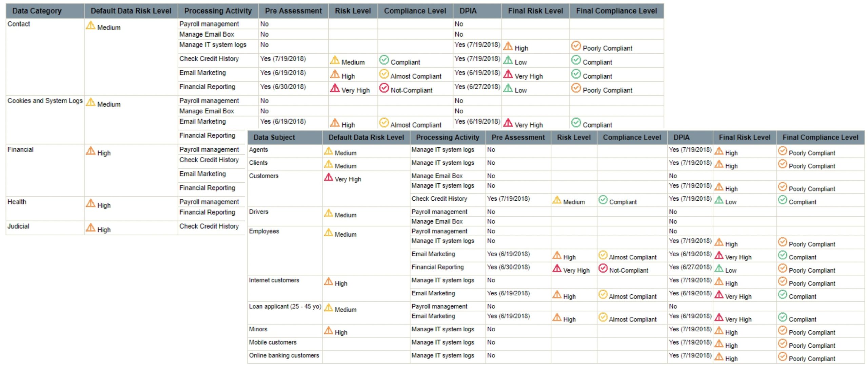The height and width of the screenshot is (366, 868).
Task: Select the Medium risk icon in Agents row
Action: [x=328, y=151]
